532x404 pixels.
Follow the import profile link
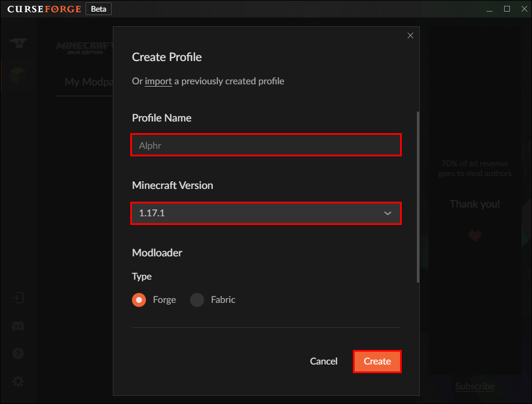coord(158,81)
